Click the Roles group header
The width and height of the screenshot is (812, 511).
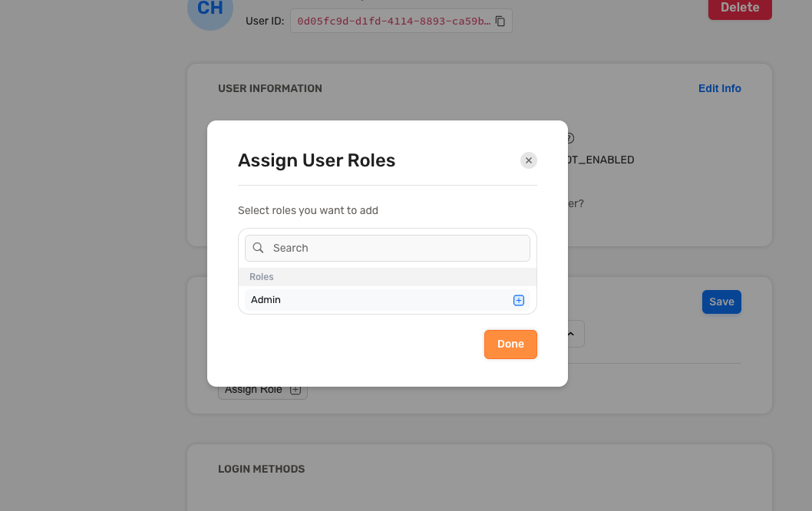click(261, 276)
